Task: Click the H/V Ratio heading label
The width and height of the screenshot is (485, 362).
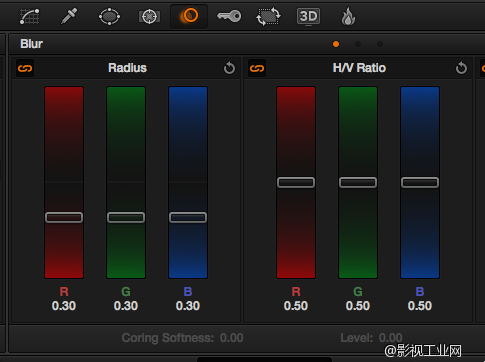Action: (x=359, y=68)
